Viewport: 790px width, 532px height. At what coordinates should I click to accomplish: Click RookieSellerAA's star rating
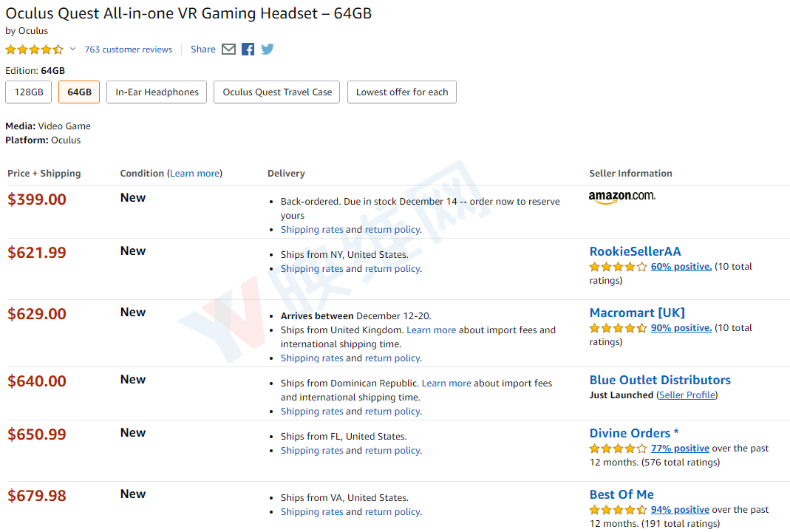tap(619, 267)
